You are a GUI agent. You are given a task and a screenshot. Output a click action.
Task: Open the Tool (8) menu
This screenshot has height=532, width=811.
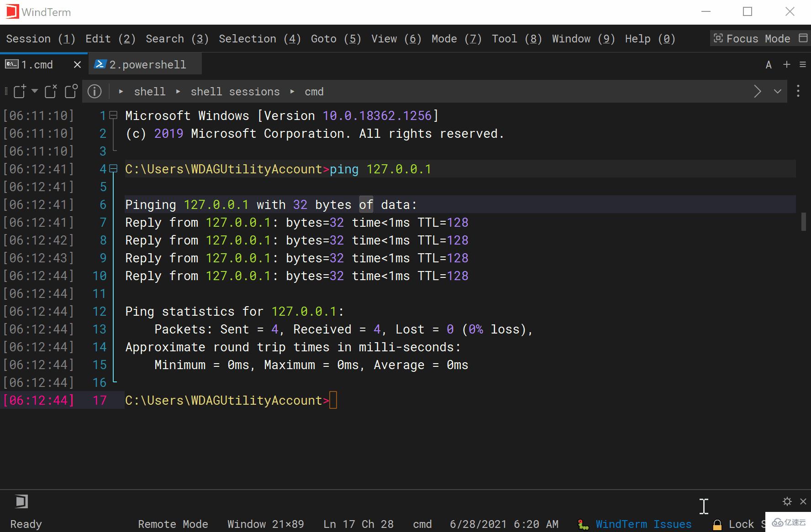[517, 39]
